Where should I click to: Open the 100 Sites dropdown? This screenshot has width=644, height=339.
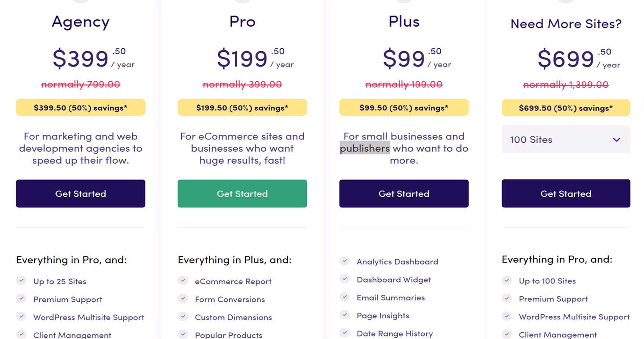click(566, 139)
